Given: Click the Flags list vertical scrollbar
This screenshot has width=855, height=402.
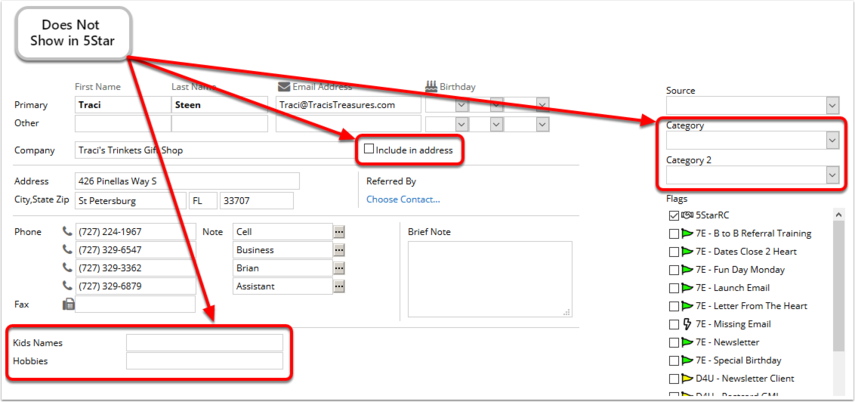Looking at the screenshot, I should 838,300.
